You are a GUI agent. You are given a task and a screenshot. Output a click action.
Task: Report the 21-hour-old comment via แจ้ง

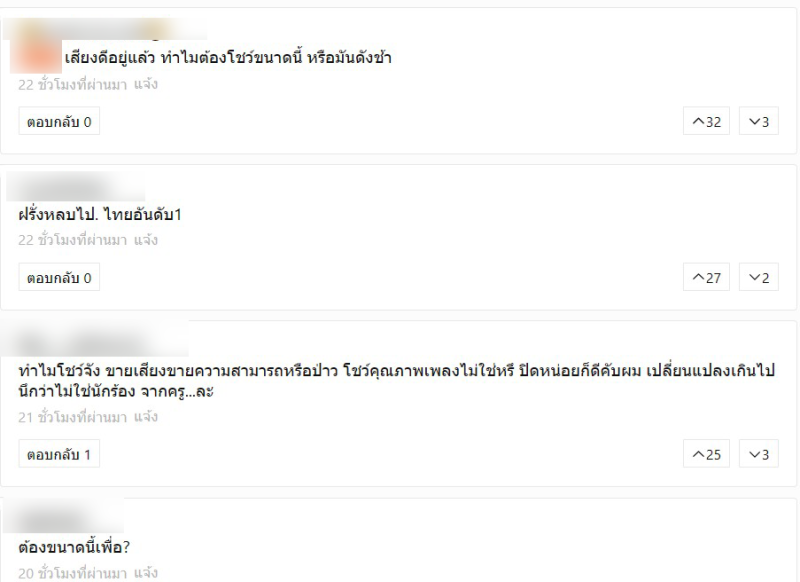146,417
